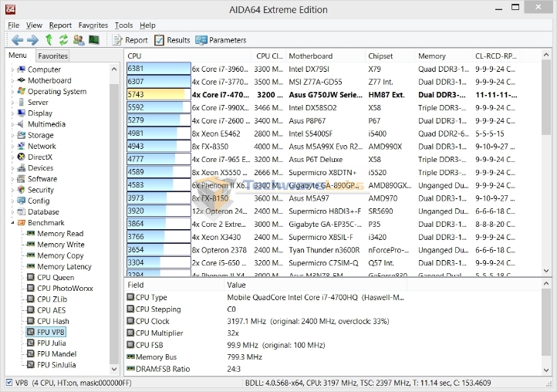Expand the Server tree node

[x=13, y=103]
